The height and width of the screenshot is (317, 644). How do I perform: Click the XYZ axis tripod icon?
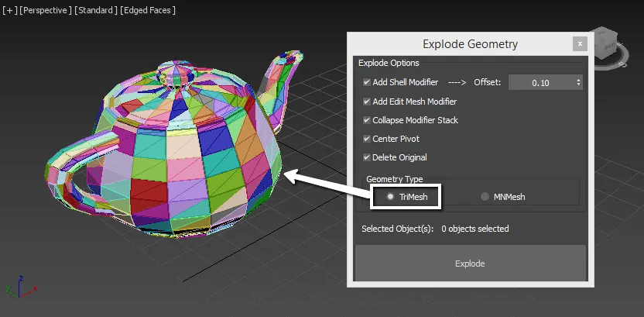click(x=21, y=287)
